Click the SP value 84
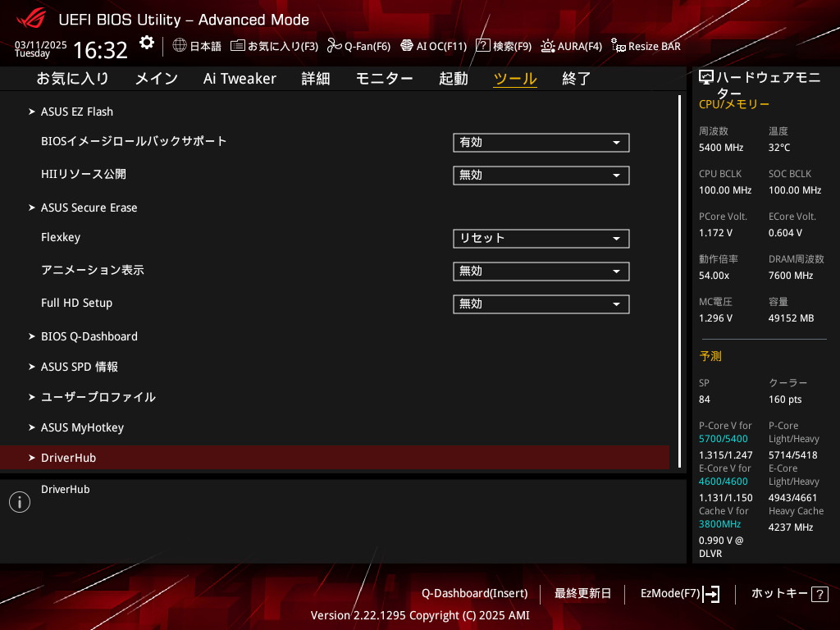840x630 pixels. tap(705, 399)
